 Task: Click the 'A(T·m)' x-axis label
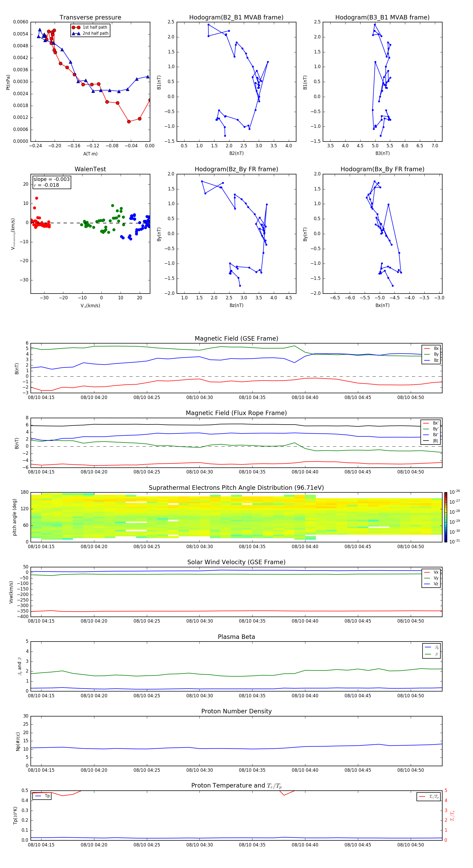pyautogui.click(x=90, y=154)
